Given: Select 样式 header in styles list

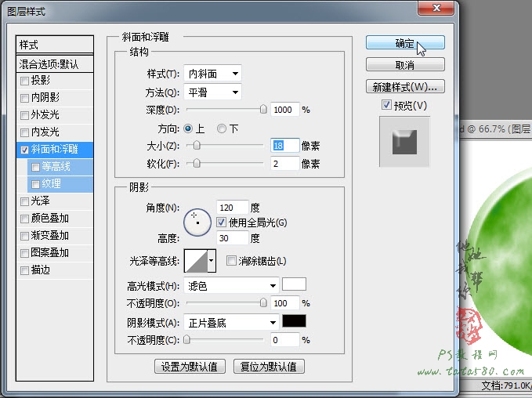Looking at the screenshot, I should pyautogui.click(x=55, y=45).
